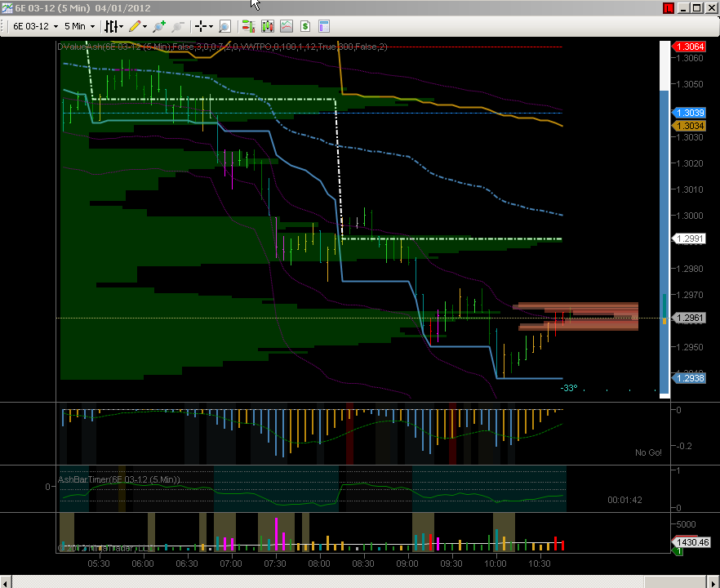This screenshot has width=720, height=588.
Task: Click the AshBarTimer indicator label
Action: pos(119,479)
